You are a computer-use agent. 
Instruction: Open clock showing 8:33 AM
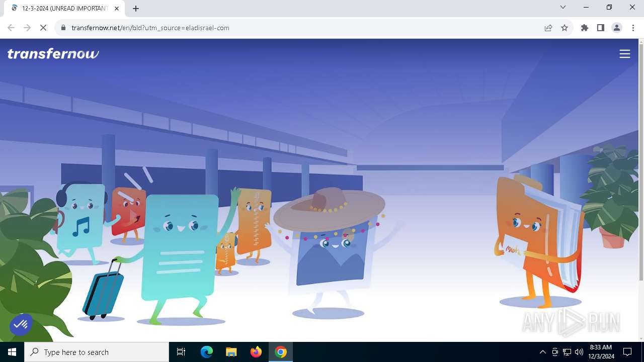(x=601, y=352)
